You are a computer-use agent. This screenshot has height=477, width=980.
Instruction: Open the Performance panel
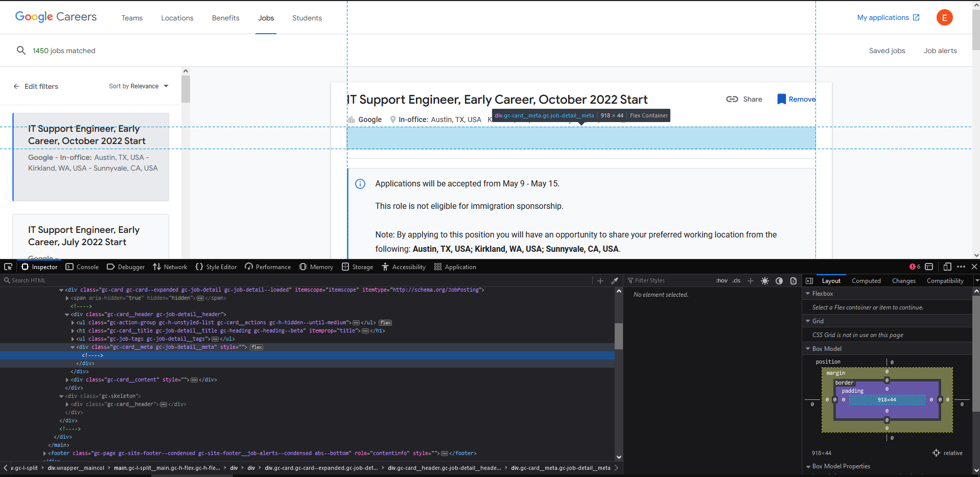(268, 267)
